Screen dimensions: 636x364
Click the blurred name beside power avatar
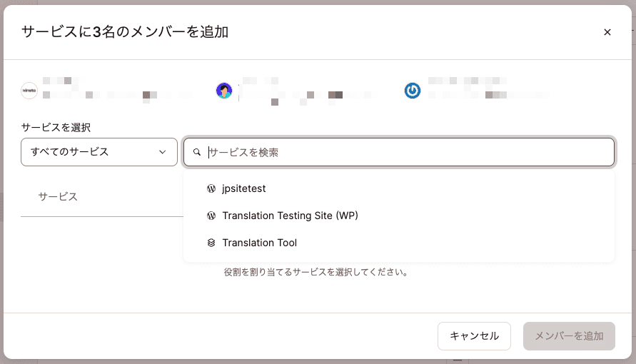[488, 88]
